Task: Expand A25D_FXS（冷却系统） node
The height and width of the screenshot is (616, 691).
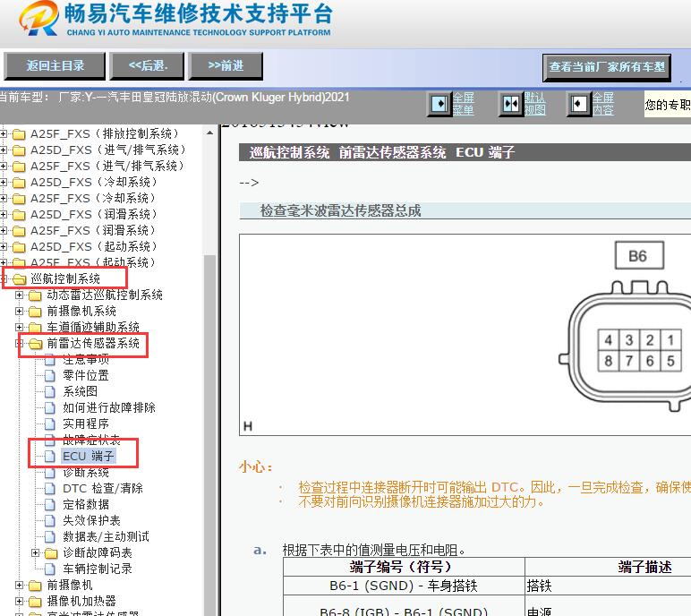Action: tap(4, 182)
